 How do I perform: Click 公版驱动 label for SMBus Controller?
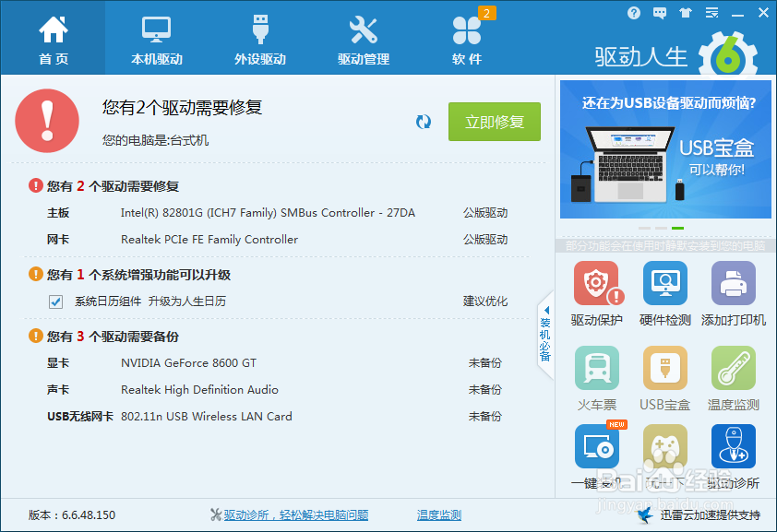pyautogui.click(x=485, y=213)
